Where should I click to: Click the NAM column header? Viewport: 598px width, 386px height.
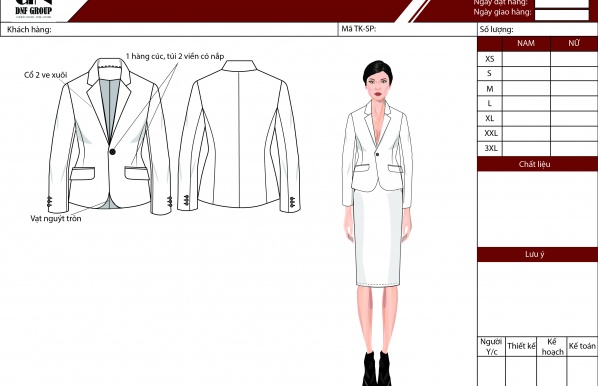[526, 43]
